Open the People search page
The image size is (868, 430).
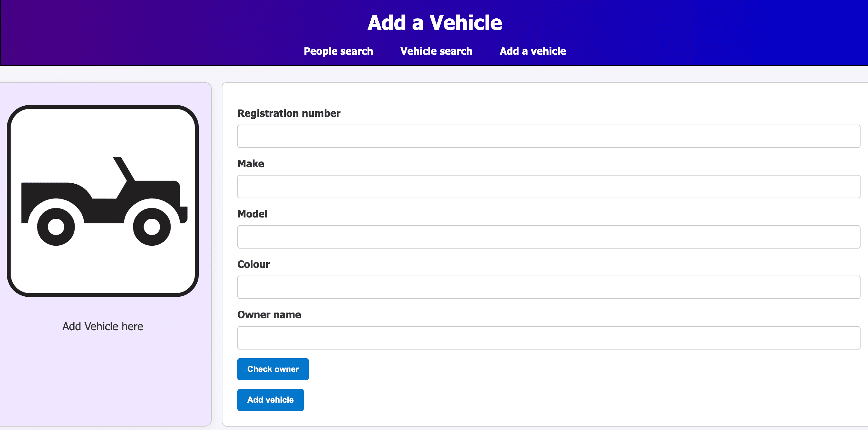(338, 51)
